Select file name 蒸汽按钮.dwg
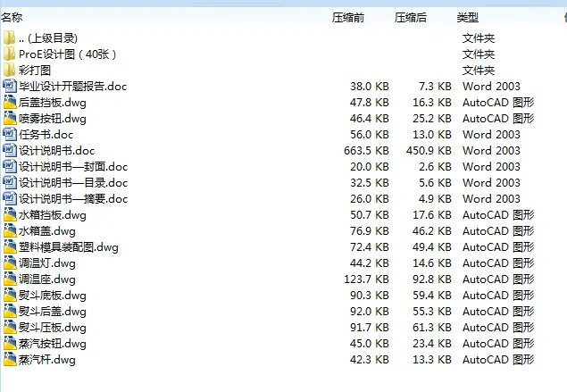This screenshot has width=567, height=392. click(x=53, y=344)
